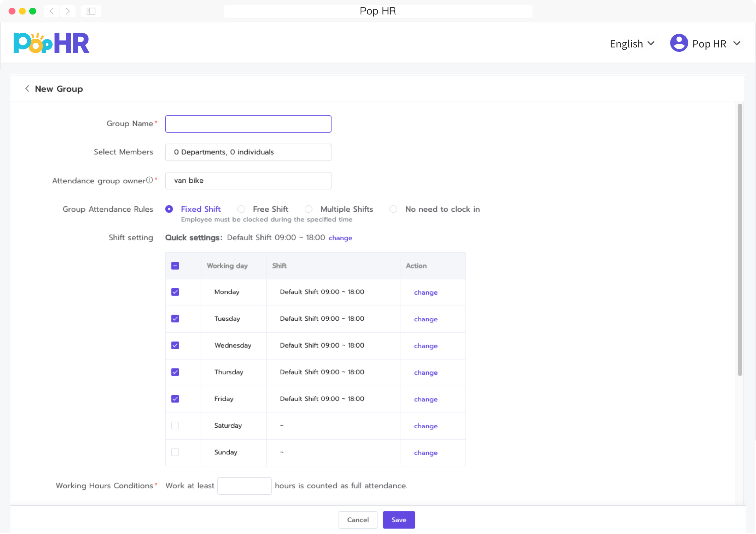Click change link for Monday shift
This screenshot has width=756, height=534.
pyautogui.click(x=426, y=292)
